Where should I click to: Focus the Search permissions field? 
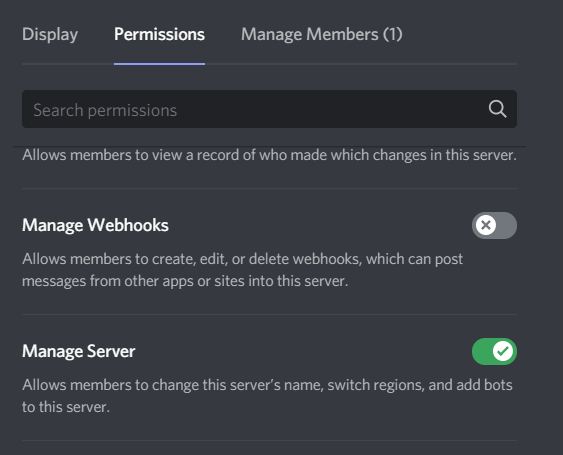[x=269, y=109]
